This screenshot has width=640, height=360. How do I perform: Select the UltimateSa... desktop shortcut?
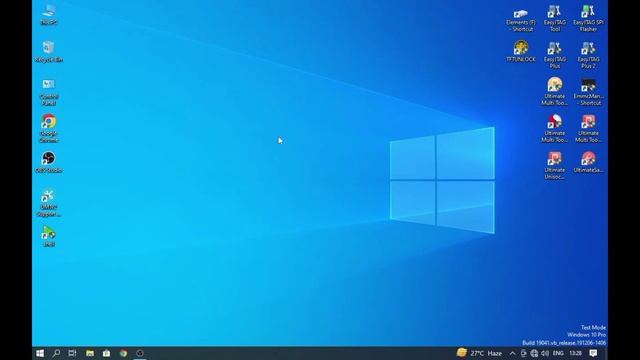[x=588, y=162]
